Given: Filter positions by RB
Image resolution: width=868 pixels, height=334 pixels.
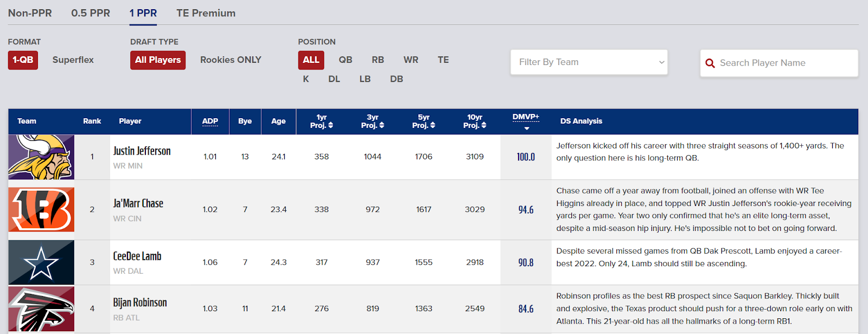Looking at the screenshot, I should click(378, 60).
